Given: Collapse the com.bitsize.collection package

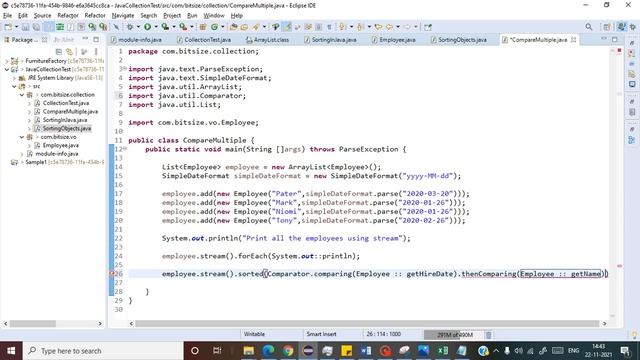Looking at the screenshot, I should [x=22, y=95].
